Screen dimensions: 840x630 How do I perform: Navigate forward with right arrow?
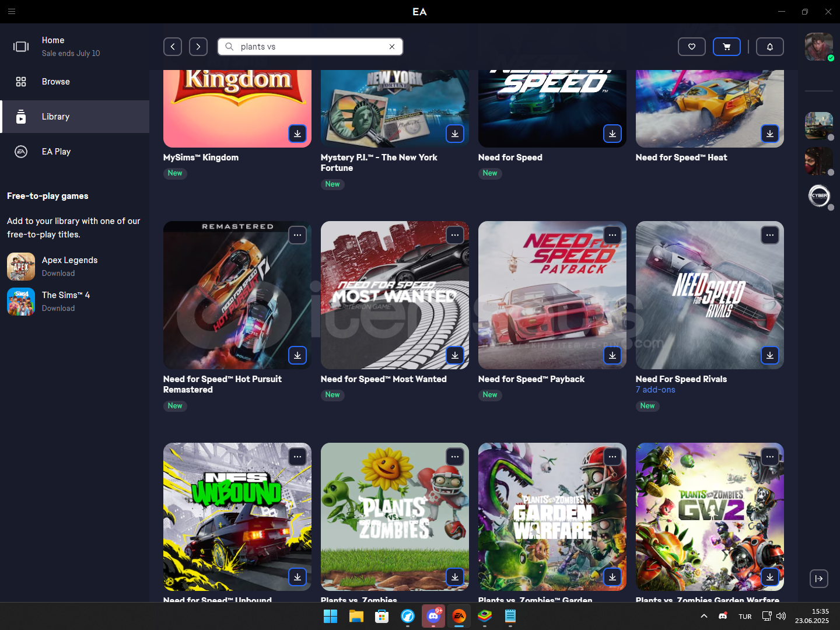[198, 47]
